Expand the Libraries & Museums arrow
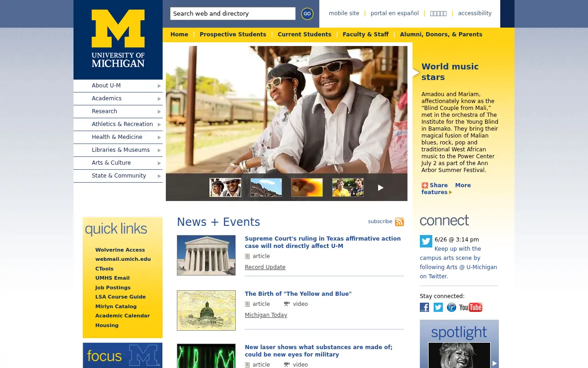 [x=159, y=150]
